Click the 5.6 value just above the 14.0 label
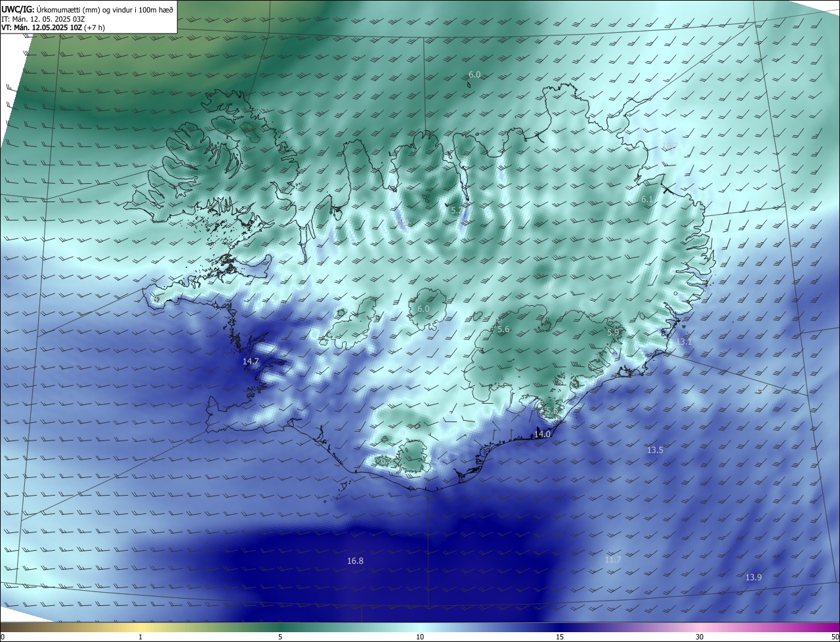Viewport: 840px width, 642px height. pos(551,411)
